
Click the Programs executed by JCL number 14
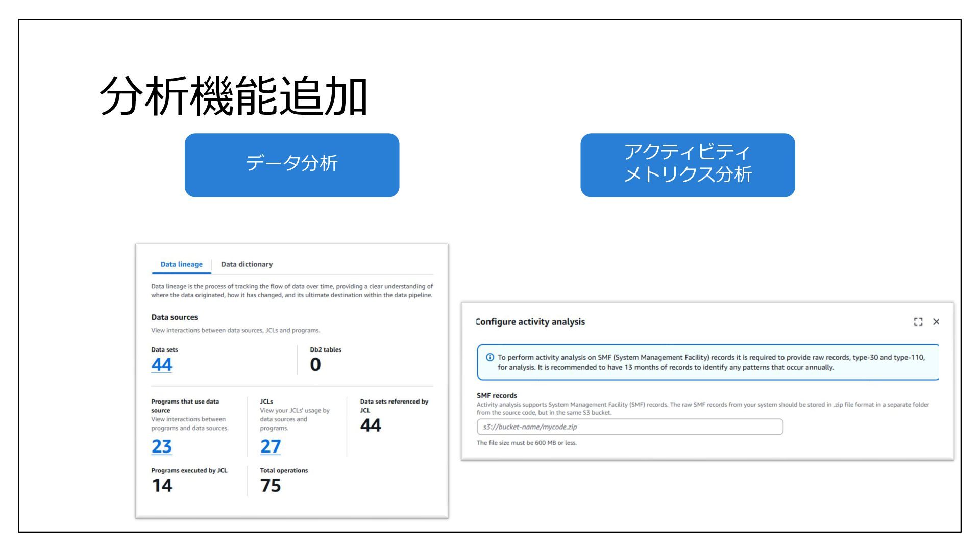162,486
